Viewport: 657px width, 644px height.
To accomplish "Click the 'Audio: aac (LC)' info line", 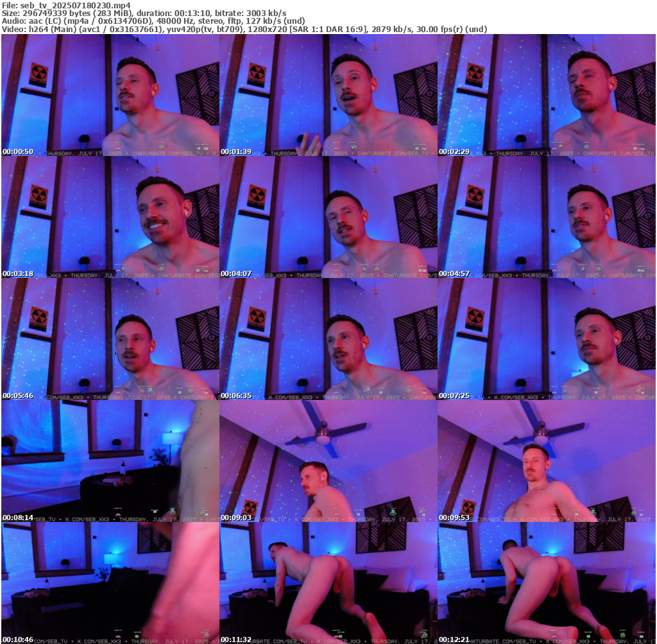I will pos(153,21).
